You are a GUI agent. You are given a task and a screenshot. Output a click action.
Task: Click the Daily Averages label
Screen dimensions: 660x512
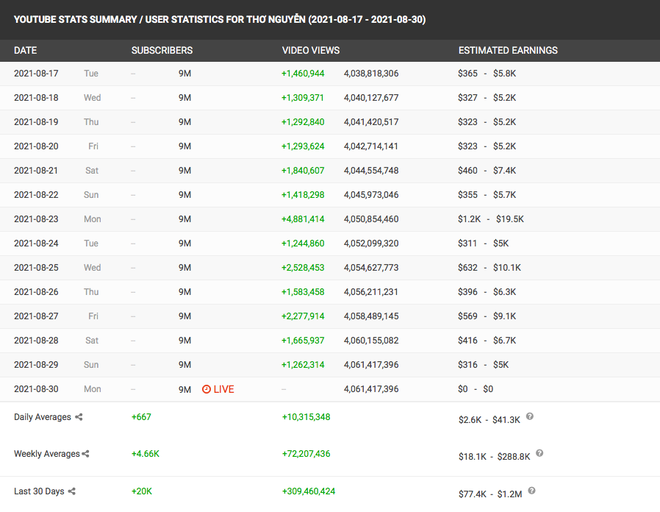click(43, 417)
